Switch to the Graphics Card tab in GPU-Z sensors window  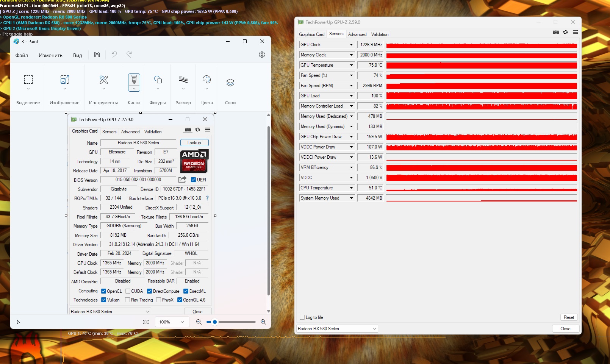[312, 34]
